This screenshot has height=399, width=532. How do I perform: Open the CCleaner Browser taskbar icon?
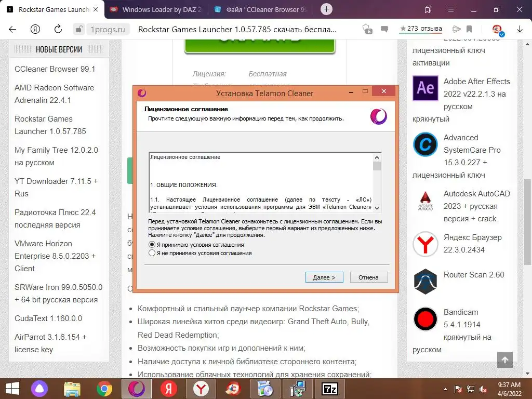[x=233, y=389]
